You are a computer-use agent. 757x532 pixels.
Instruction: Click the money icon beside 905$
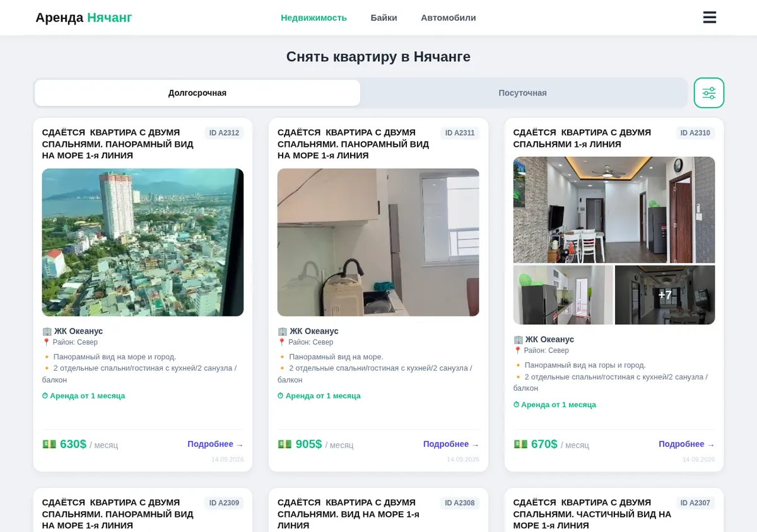pyautogui.click(x=285, y=444)
